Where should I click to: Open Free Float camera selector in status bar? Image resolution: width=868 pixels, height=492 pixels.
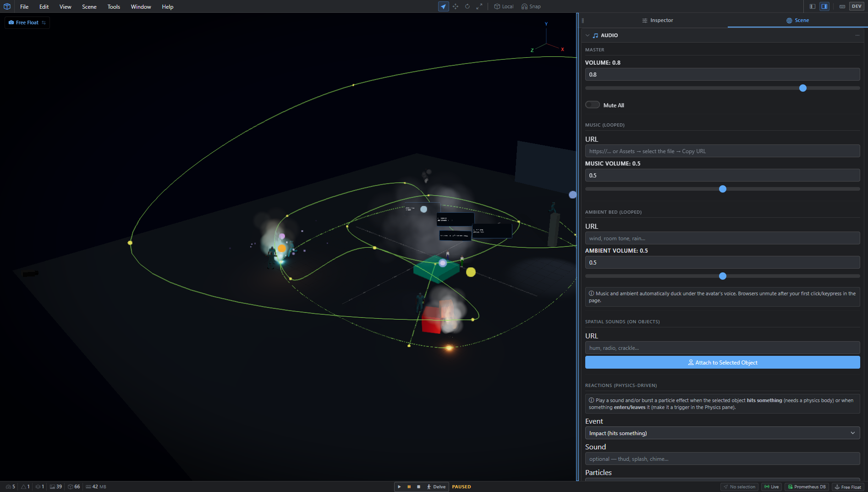coord(848,487)
